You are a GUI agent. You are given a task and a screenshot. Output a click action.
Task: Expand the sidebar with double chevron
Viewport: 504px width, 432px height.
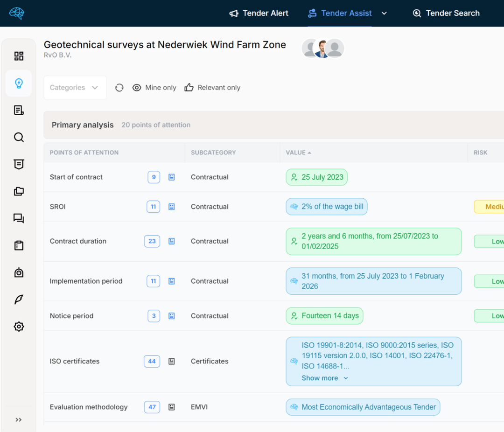coord(19,420)
